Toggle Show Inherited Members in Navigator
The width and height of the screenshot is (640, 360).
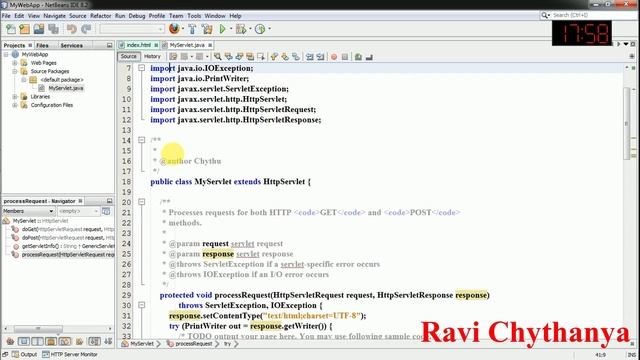[x=10, y=341]
